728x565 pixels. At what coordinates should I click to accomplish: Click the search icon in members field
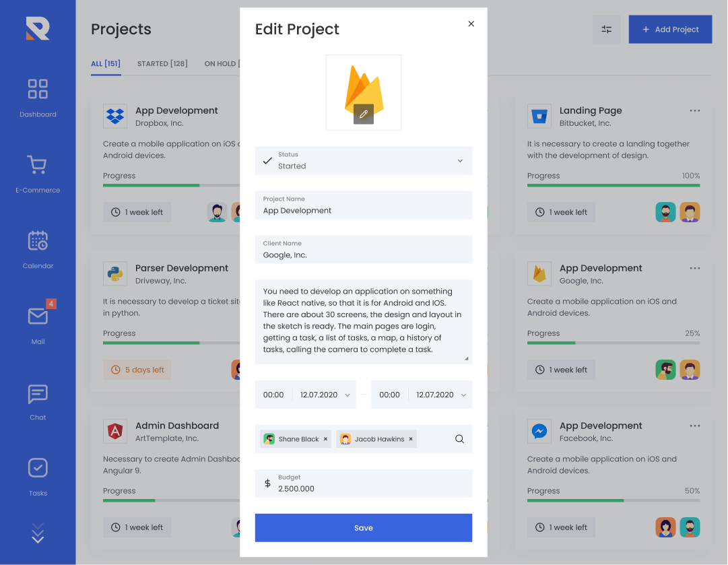click(460, 439)
